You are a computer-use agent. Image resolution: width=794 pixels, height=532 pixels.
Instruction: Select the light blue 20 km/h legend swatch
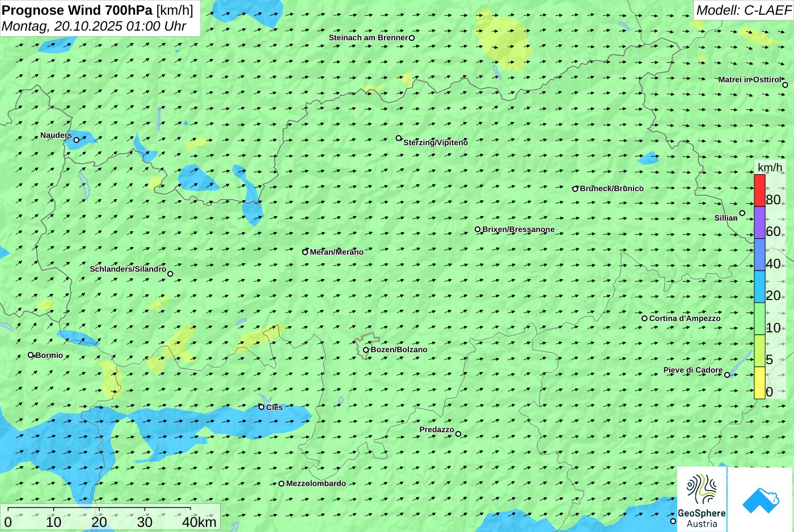(759, 286)
